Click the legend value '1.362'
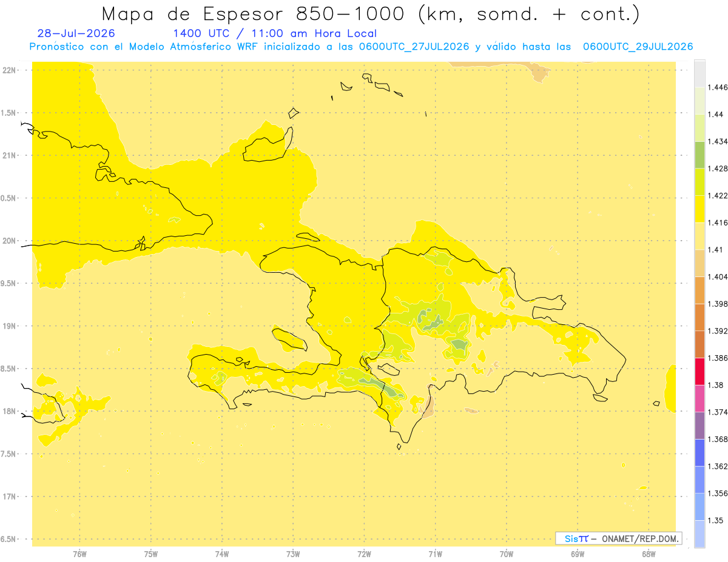 (718, 466)
